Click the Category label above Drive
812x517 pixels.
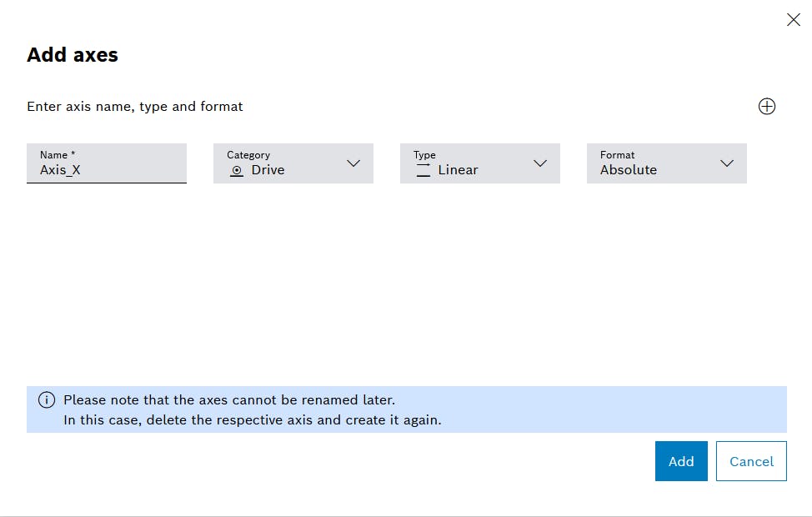[x=248, y=155]
